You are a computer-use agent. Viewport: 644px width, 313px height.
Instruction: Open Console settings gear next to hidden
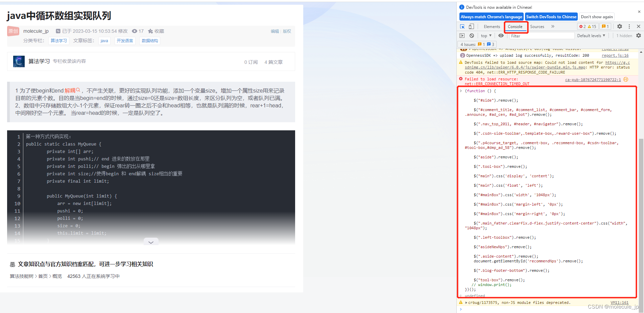pyautogui.click(x=639, y=35)
